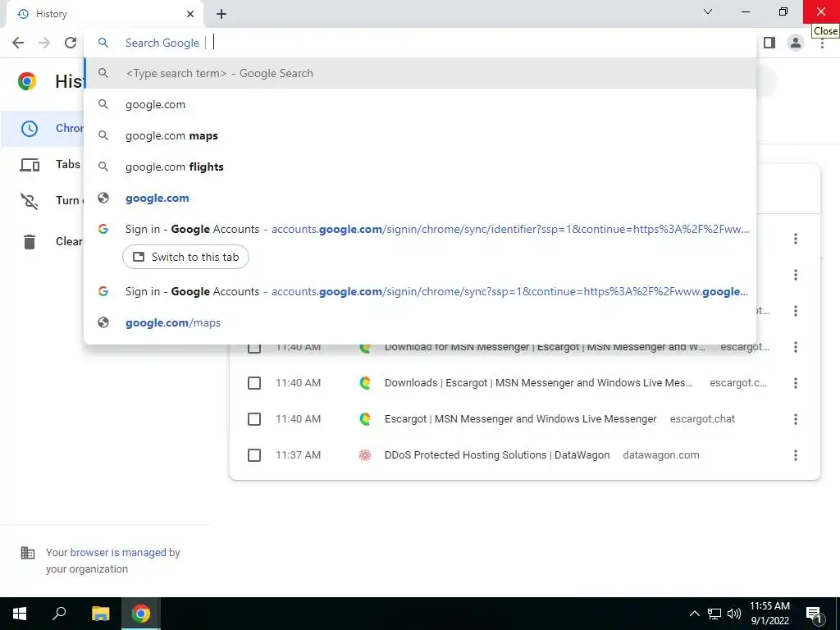Image resolution: width=840 pixels, height=630 pixels.
Task: Open actions menu for Download for MSN Messenger entry
Action: pos(796,347)
